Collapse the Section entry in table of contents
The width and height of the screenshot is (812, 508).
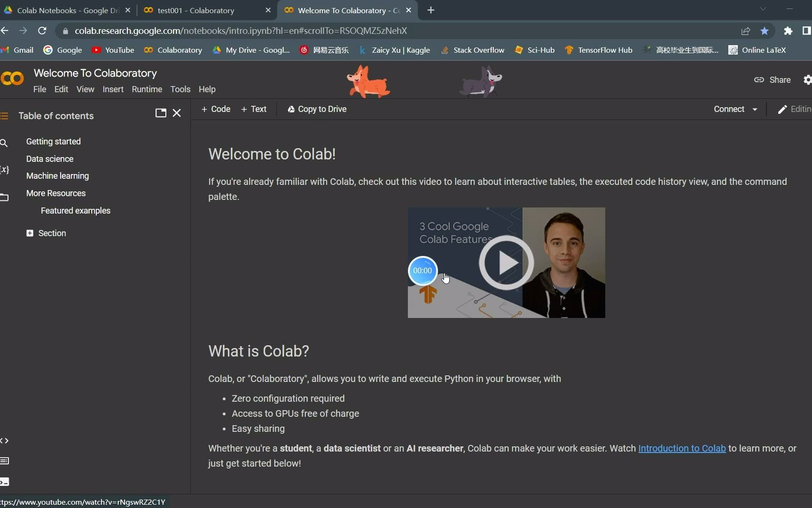[x=30, y=233]
